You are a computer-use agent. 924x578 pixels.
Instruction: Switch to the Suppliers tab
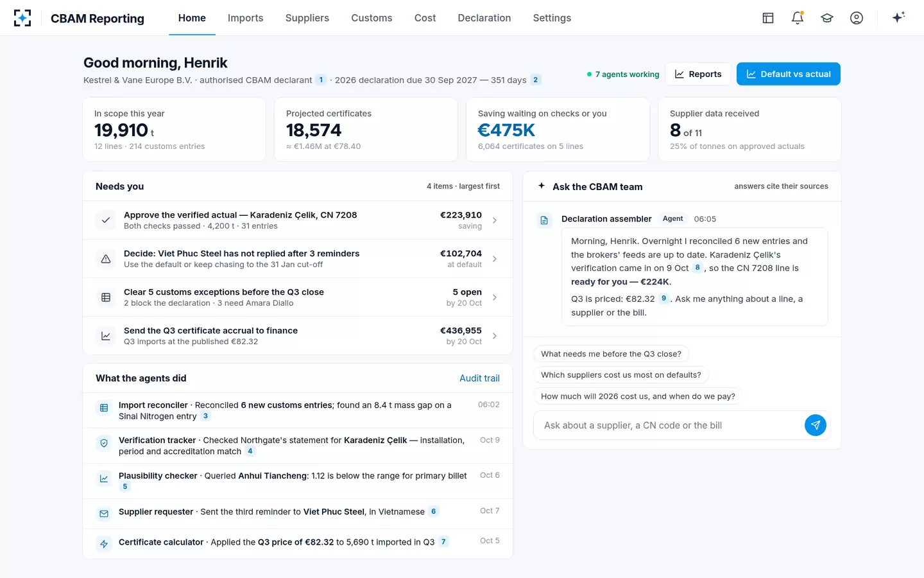tap(307, 18)
